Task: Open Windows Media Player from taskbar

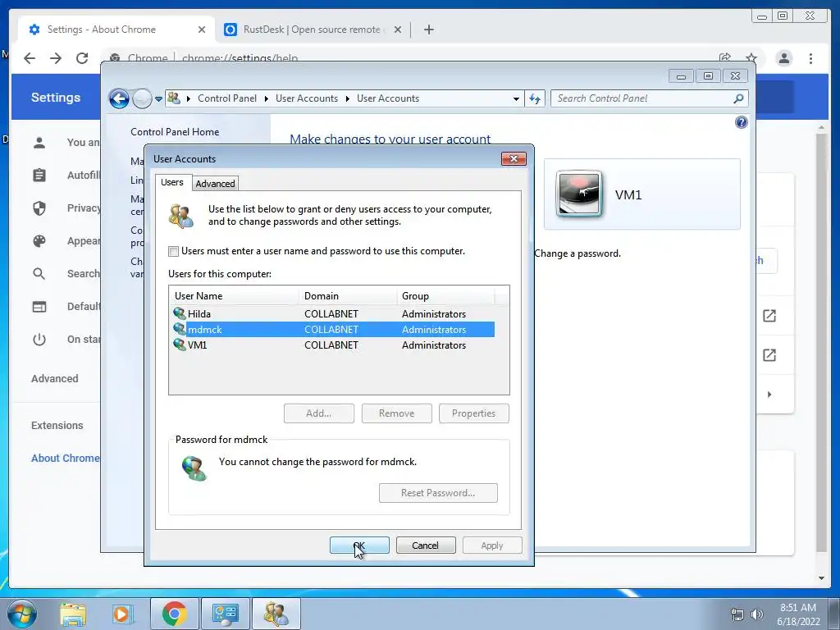Action: point(123,614)
